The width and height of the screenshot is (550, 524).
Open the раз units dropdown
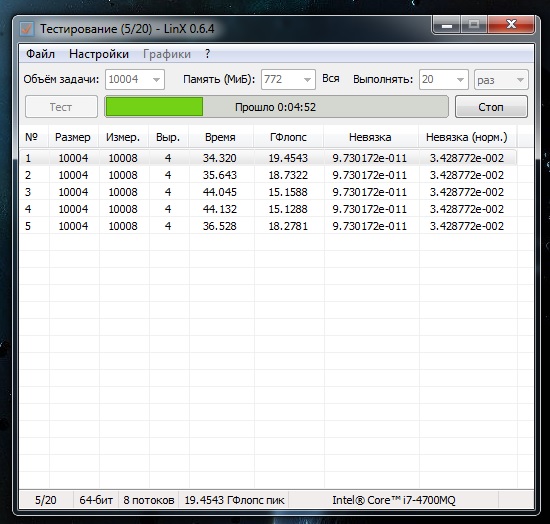click(x=501, y=80)
